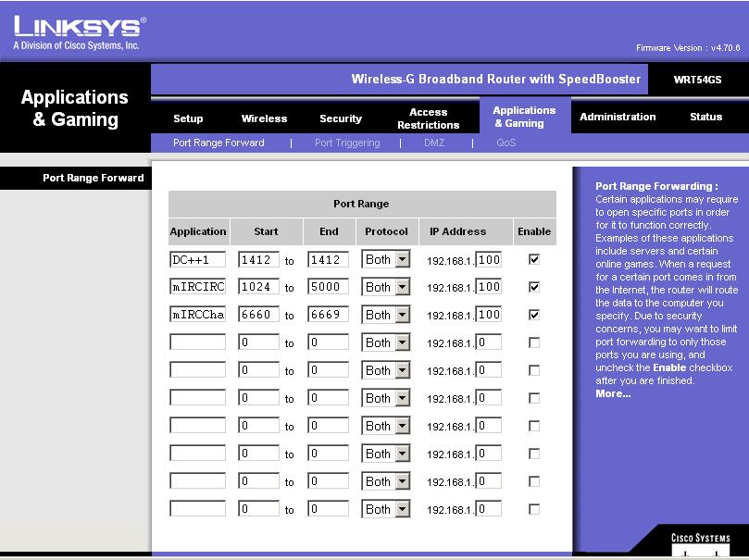This screenshot has width=749, height=560.
Task: Click the Cisco Systems logo
Action: pos(700,543)
